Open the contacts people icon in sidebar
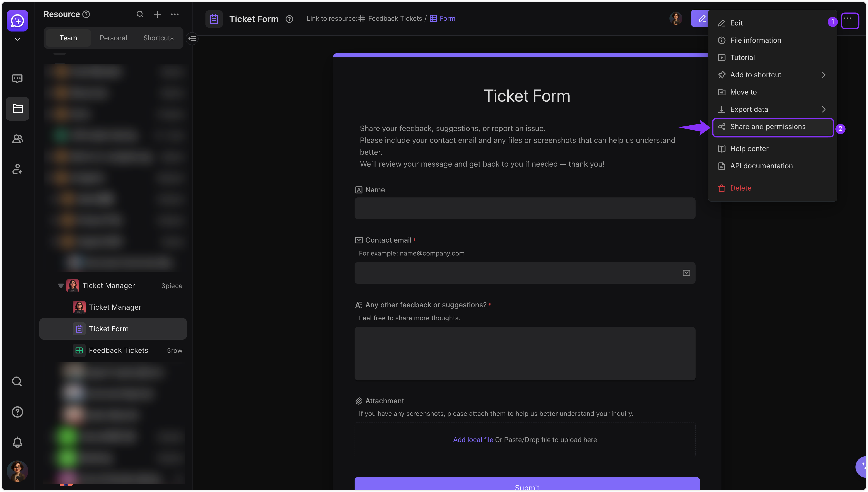This screenshot has height=492, width=868. point(17,139)
